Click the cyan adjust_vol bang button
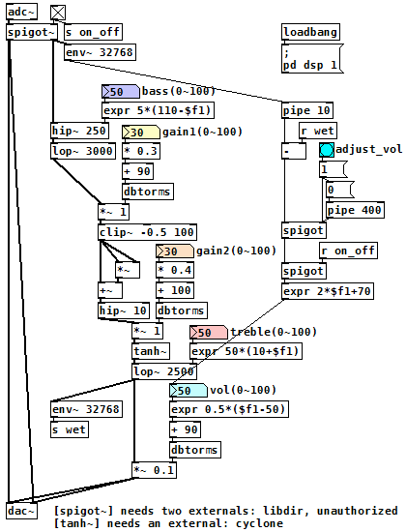This screenshot has width=406, height=532. click(327, 150)
